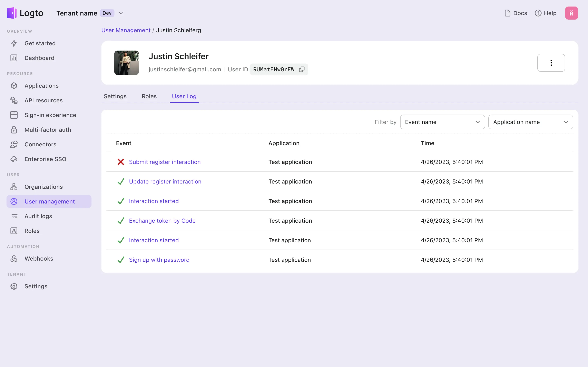588x367 pixels.
Task: Click the failed Submit register interaction status icon
Action: click(120, 162)
